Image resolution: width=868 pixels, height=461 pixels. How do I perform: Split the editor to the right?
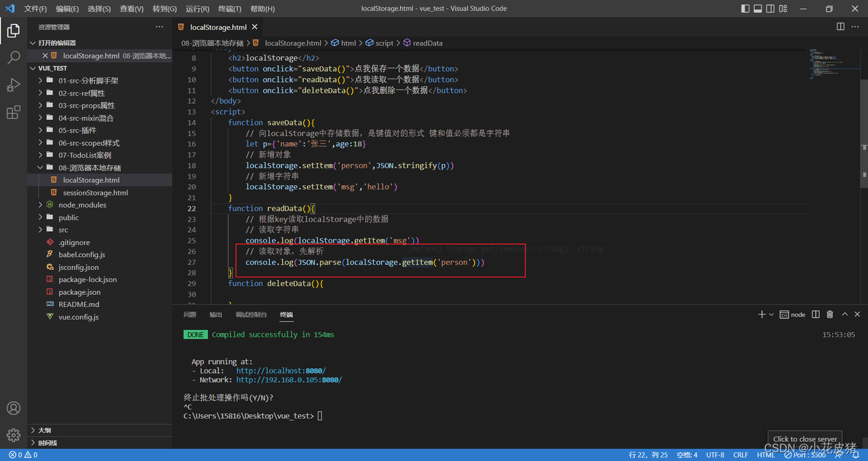(840, 26)
